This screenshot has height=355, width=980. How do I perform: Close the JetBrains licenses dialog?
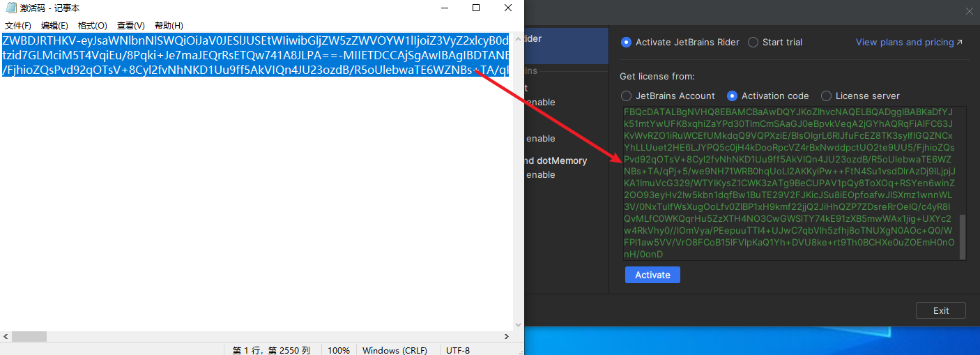coord(969,11)
